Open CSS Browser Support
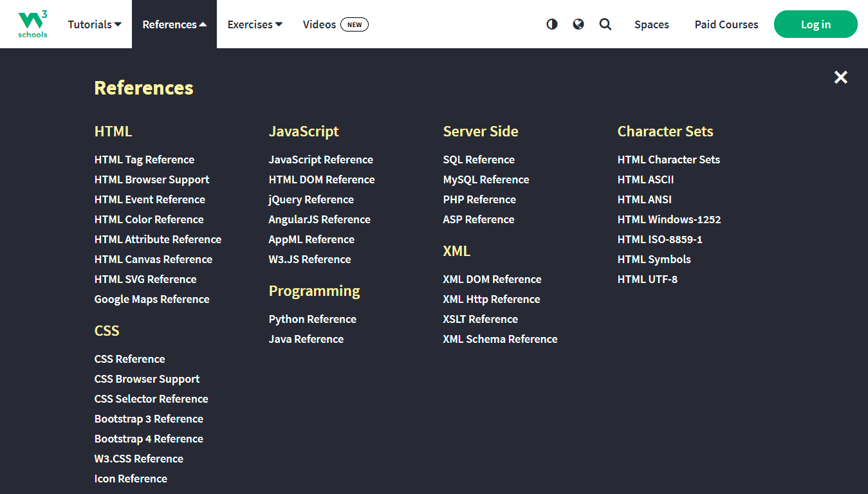Image resolution: width=868 pixels, height=494 pixels. click(147, 379)
